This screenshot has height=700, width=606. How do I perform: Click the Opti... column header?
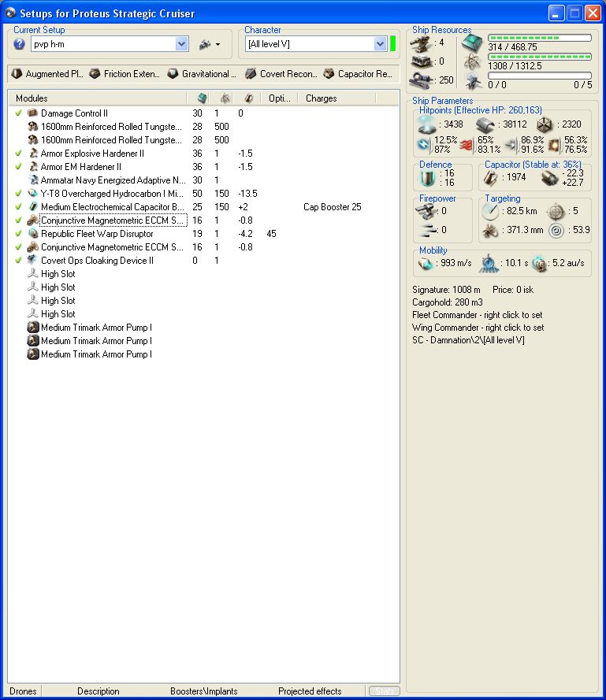[279, 98]
